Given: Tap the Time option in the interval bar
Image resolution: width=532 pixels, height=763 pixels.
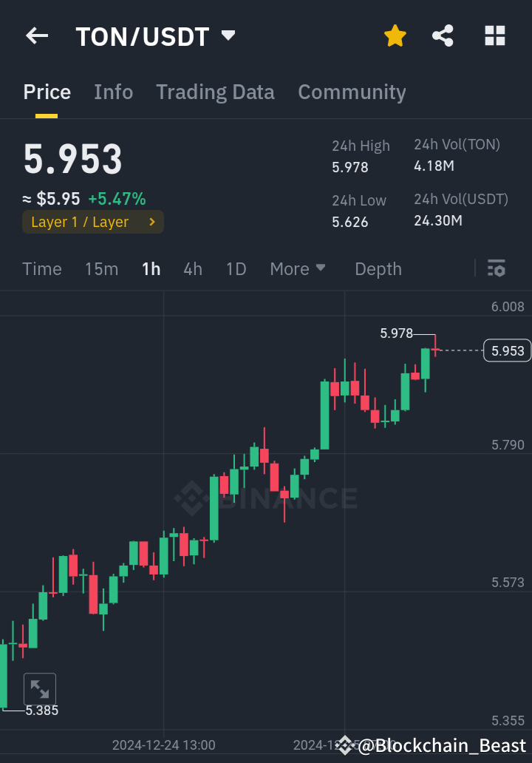Looking at the screenshot, I should click(x=41, y=268).
